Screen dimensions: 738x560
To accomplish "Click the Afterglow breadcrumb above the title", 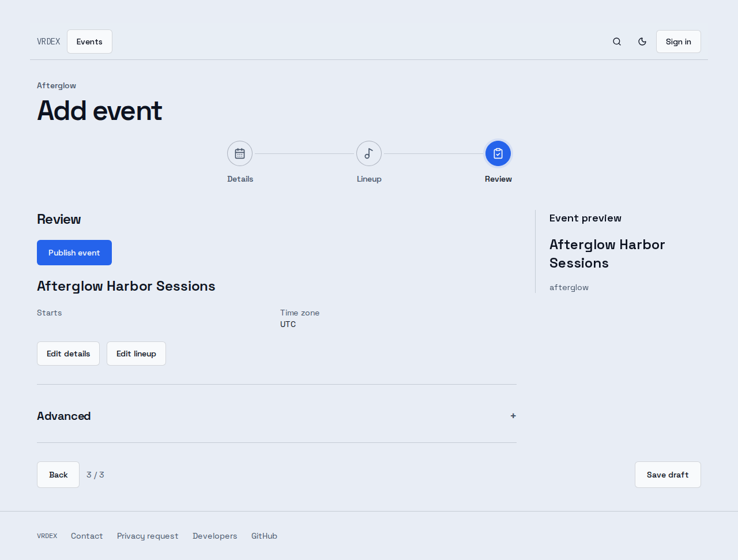I will coord(57,85).
